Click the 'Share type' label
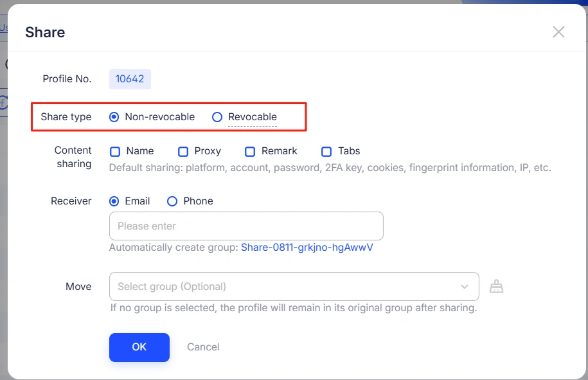This screenshot has width=588, height=380. coord(66,117)
